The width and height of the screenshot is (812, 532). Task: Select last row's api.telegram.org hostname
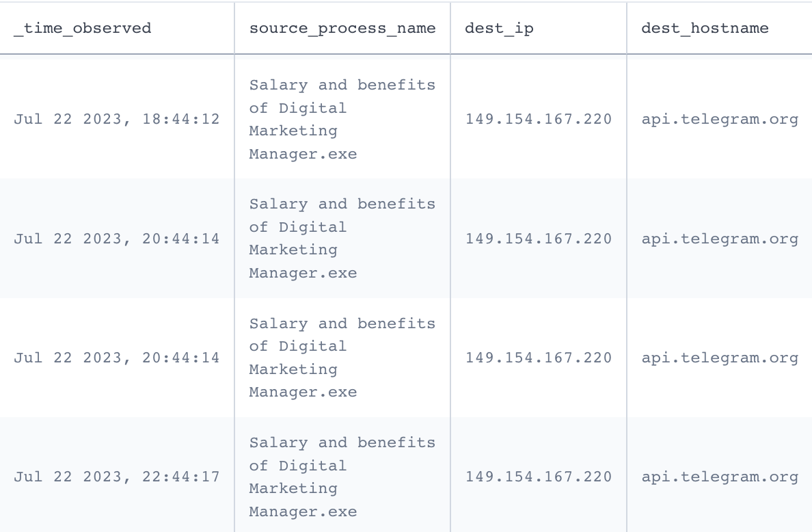[720, 477]
